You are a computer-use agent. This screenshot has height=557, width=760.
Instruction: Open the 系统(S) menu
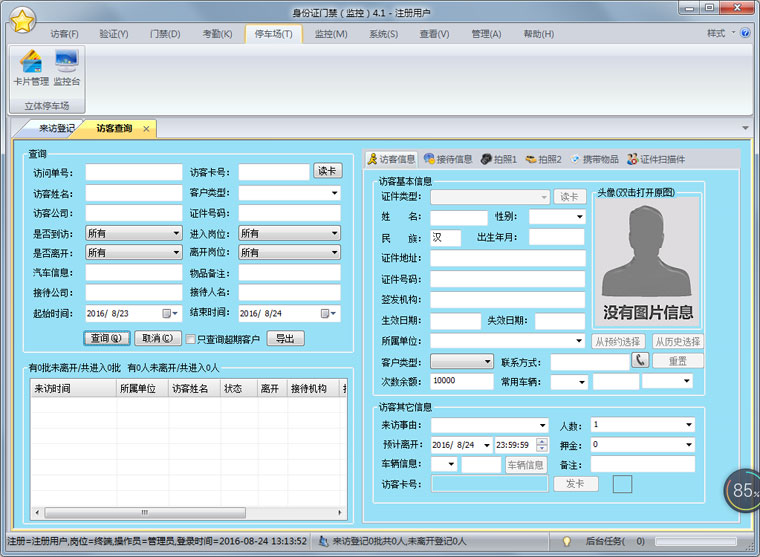[383, 34]
